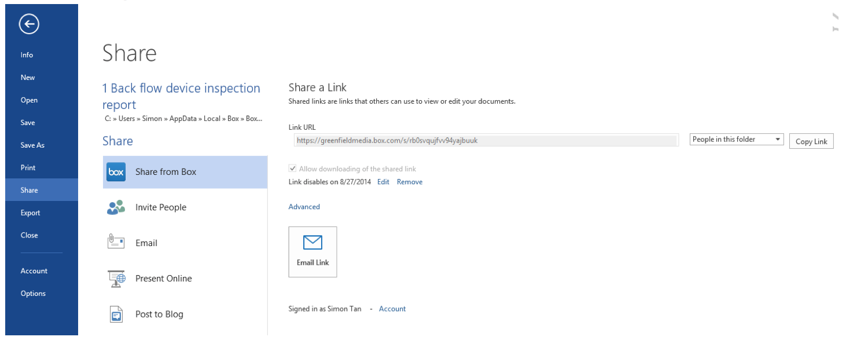
Task: Click the Account link beside Simon Tan
Action: pos(392,309)
